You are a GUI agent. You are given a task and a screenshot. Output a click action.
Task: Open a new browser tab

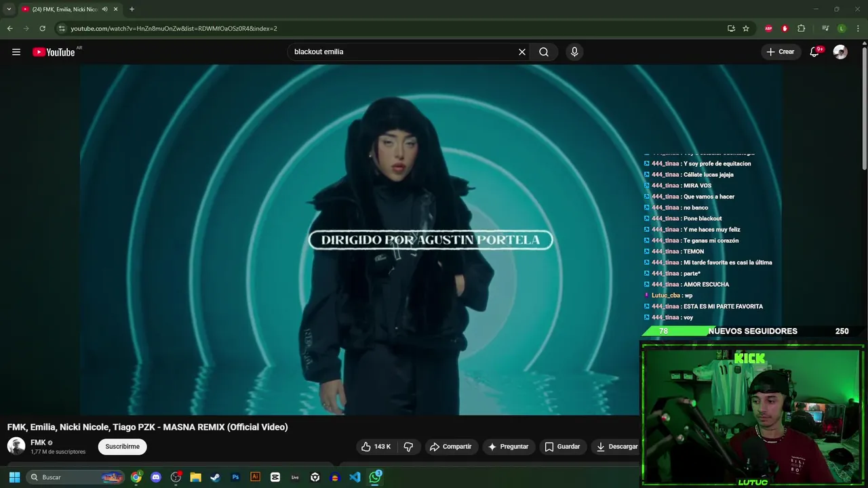click(x=132, y=9)
